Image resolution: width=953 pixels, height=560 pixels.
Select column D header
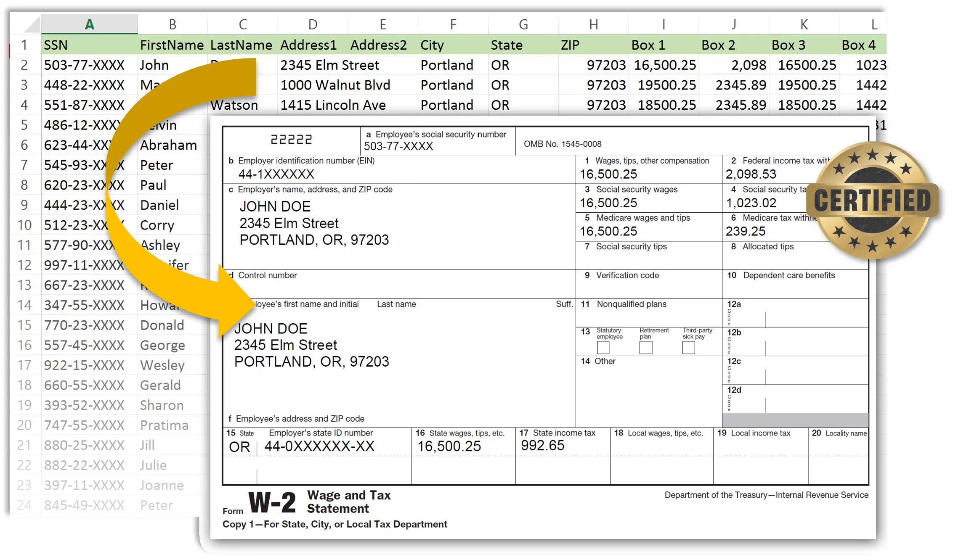(x=313, y=24)
